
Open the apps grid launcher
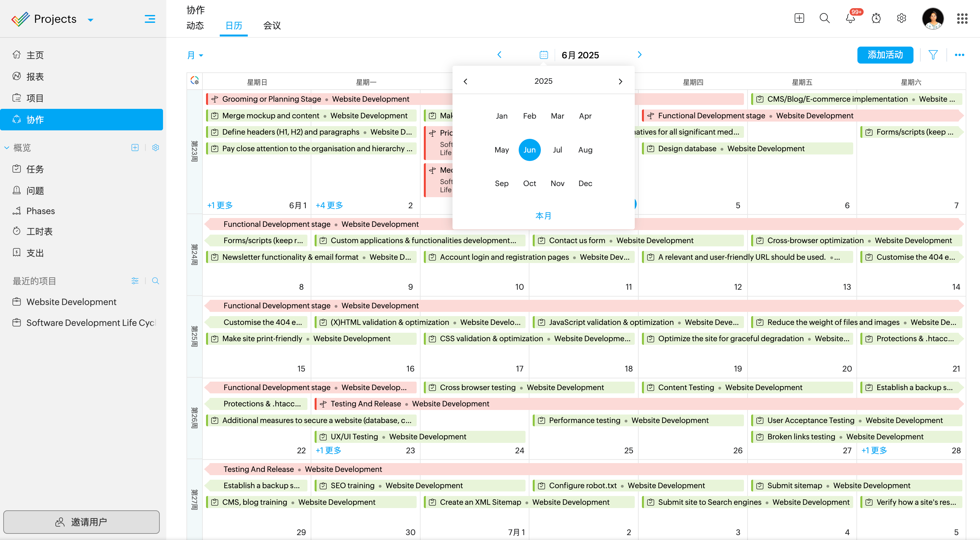pos(962,18)
